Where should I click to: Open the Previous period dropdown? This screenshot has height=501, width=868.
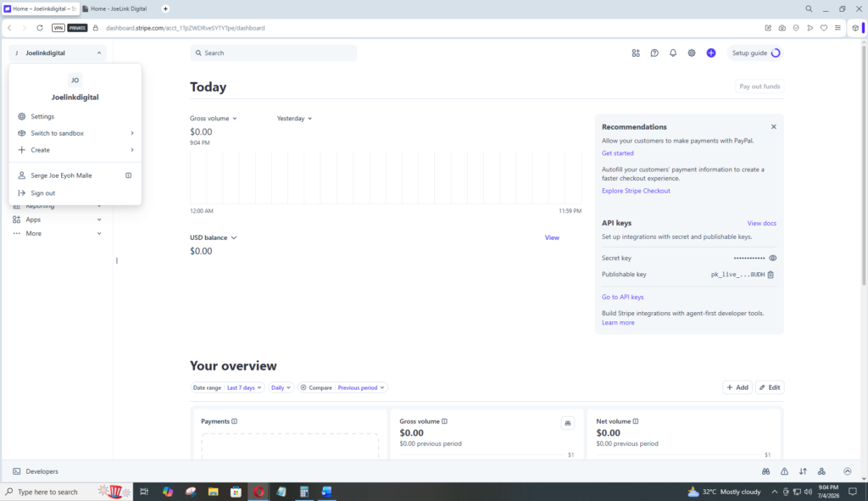tap(361, 387)
